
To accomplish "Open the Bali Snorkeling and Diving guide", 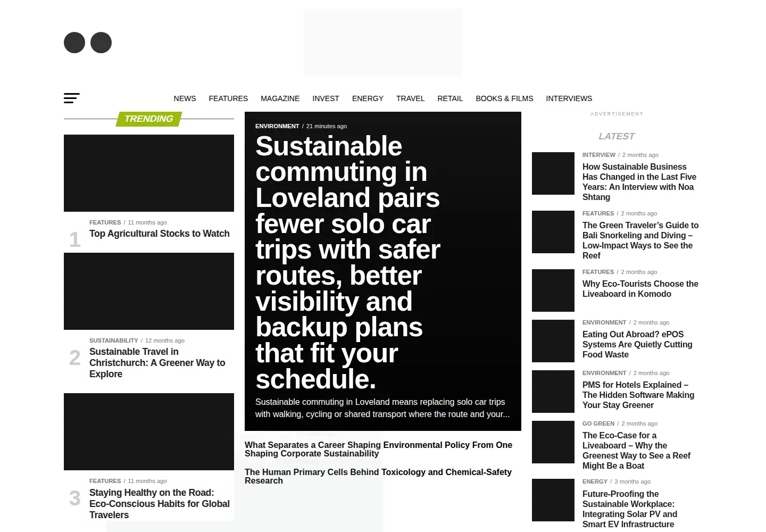I will [x=640, y=240].
